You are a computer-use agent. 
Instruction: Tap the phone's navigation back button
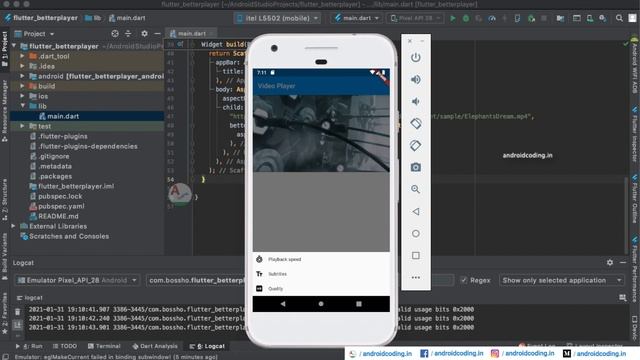point(283,304)
